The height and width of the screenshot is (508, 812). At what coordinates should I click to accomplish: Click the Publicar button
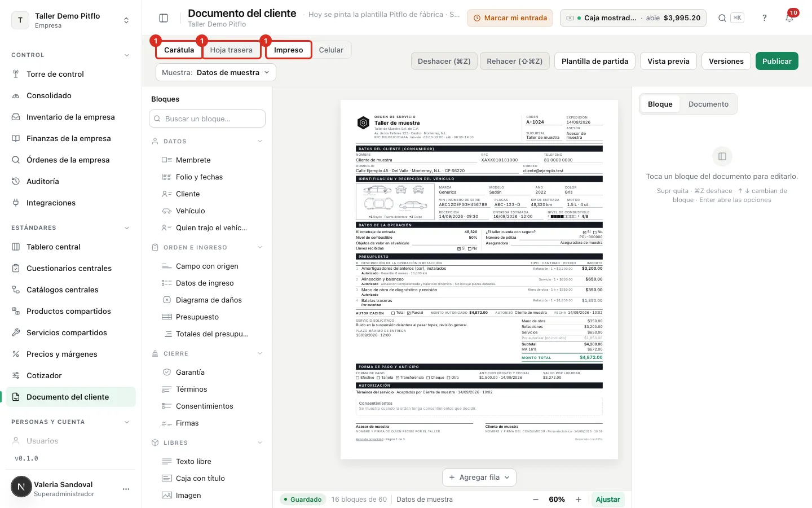pyautogui.click(x=777, y=61)
